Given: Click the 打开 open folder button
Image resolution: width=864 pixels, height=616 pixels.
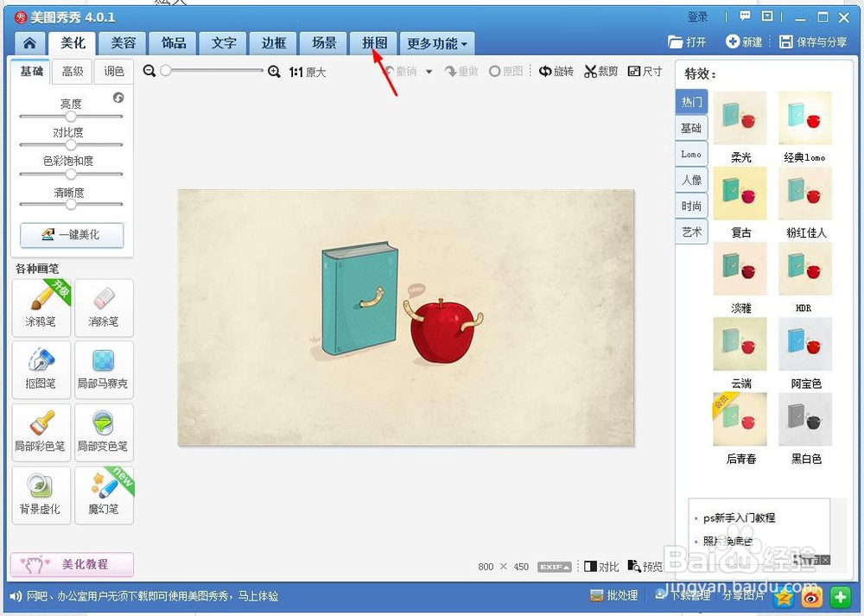Looking at the screenshot, I should coord(687,41).
